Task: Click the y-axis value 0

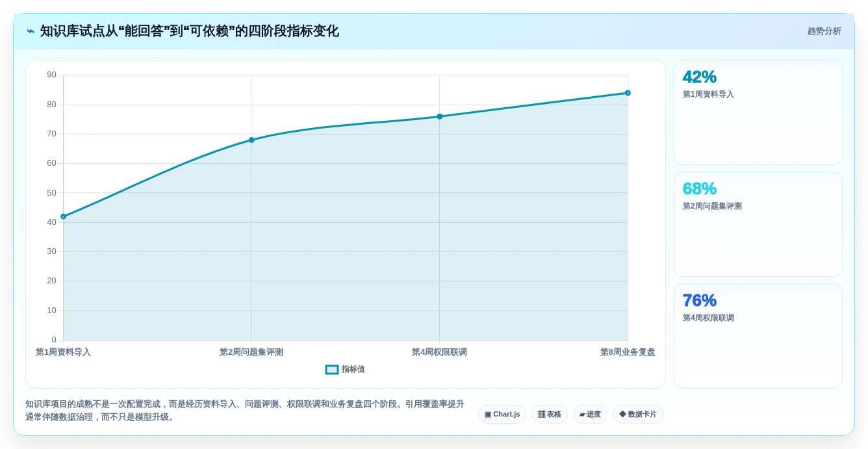Action: (x=54, y=340)
